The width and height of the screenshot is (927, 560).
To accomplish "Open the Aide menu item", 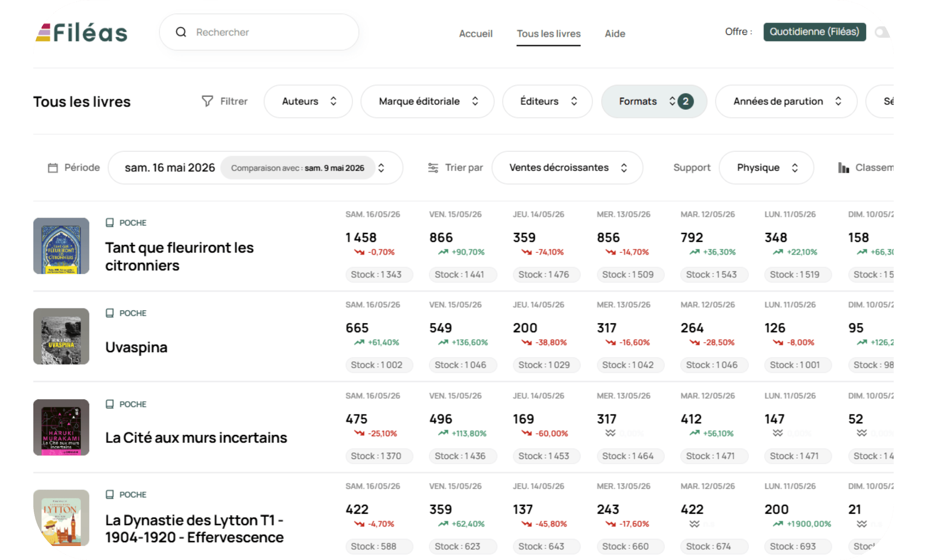I will pyautogui.click(x=615, y=34).
